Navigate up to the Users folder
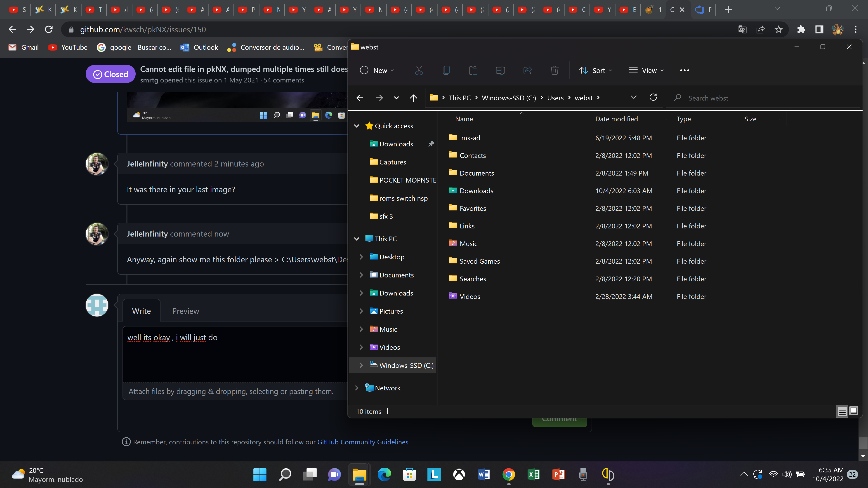This screenshot has width=868, height=488. tap(413, 98)
